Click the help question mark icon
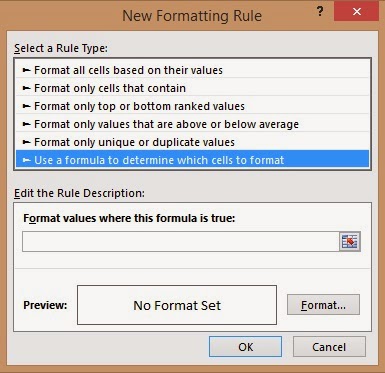 tap(320, 12)
